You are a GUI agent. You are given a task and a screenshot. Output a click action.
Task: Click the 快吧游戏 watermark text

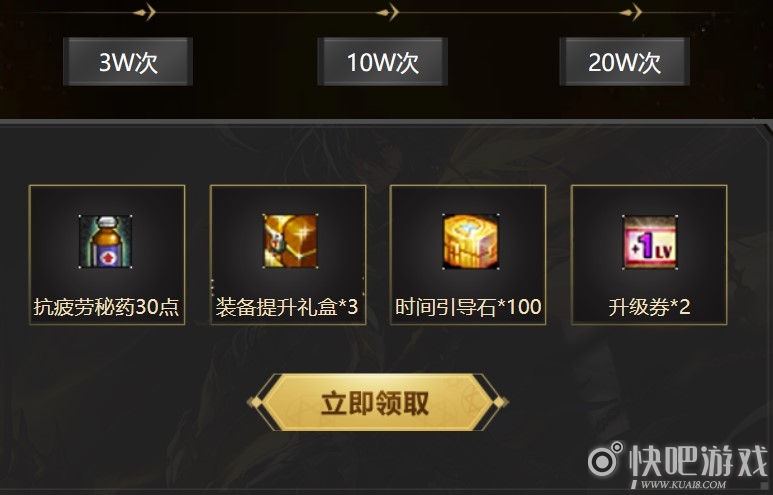[x=699, y=461]
